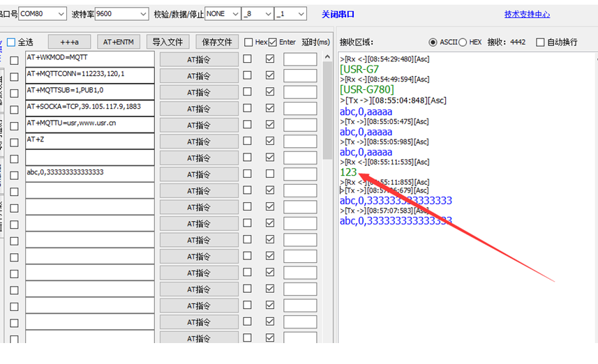Click the command list vertical scrollbar
This screenshot has width=598, height=364.
pos(327,105)
